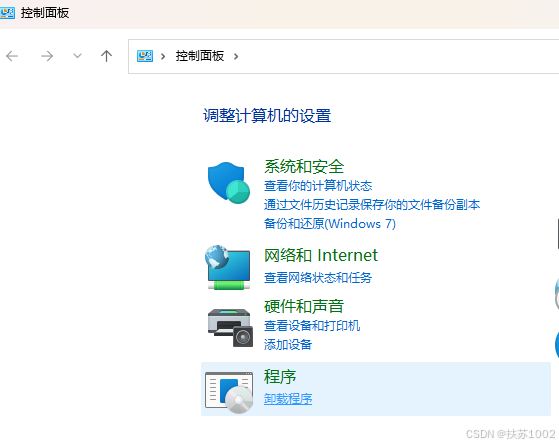This screenshot has height=445, width=559.
Task: Click the Control Panel icon in address bar
Action: 145,56
